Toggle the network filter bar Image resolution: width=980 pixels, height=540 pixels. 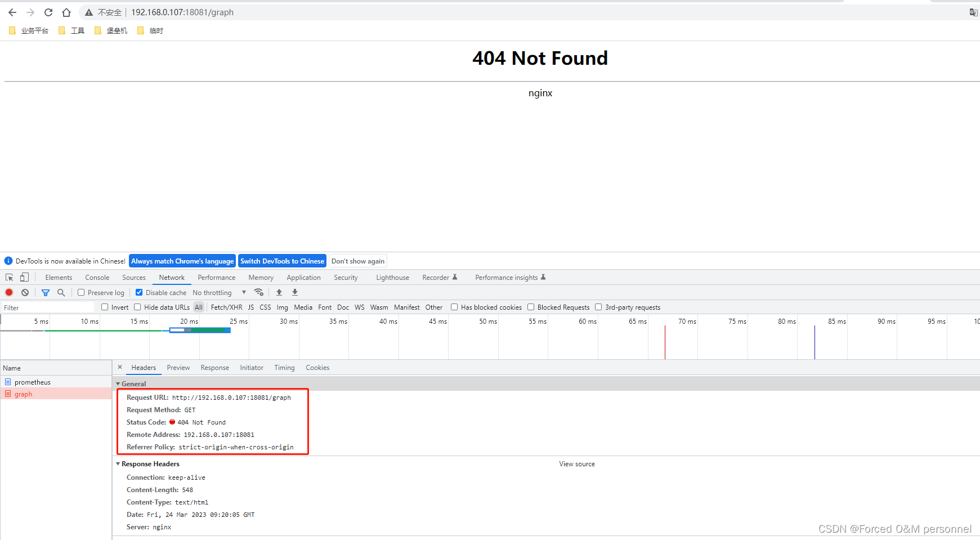[x=46, y=292]
